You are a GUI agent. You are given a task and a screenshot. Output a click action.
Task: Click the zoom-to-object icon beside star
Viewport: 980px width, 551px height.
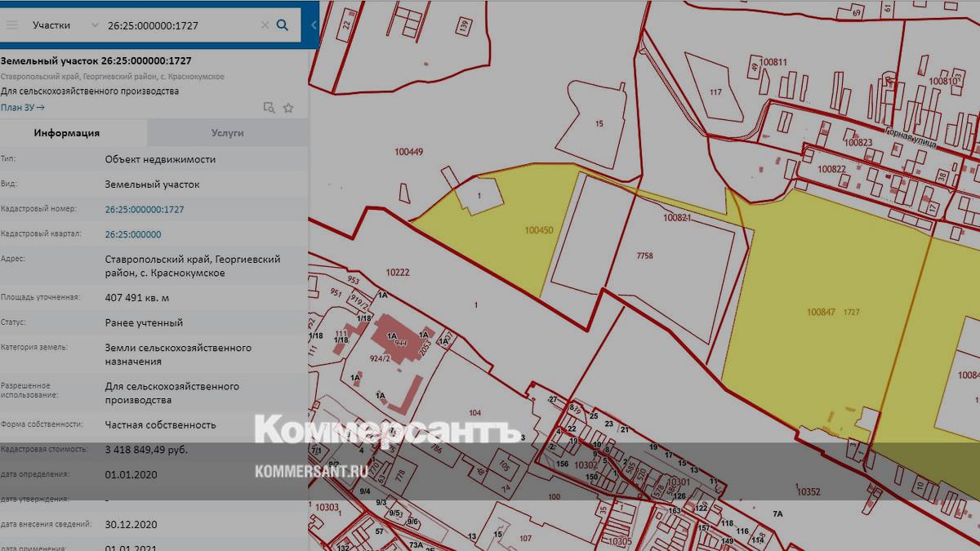269,108
